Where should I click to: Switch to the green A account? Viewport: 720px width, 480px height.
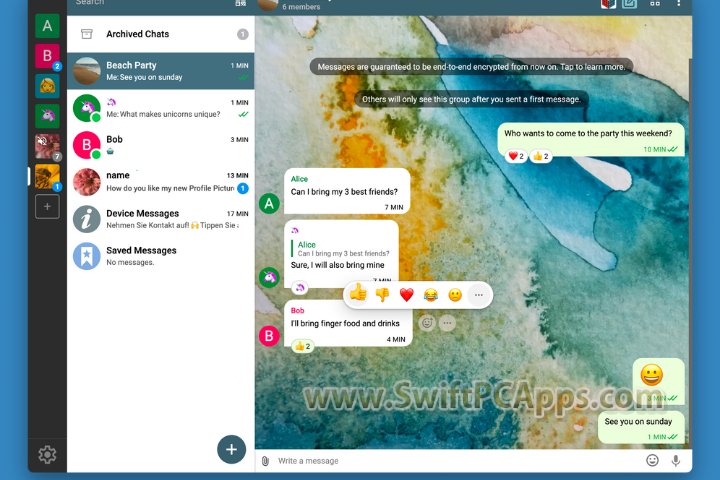47,26
